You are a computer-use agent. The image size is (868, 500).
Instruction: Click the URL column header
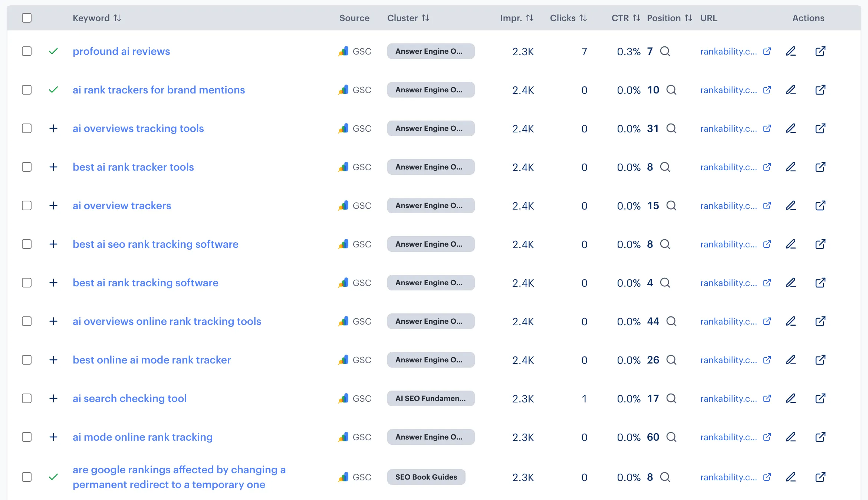pyautogui.click(x=709, y=18)
